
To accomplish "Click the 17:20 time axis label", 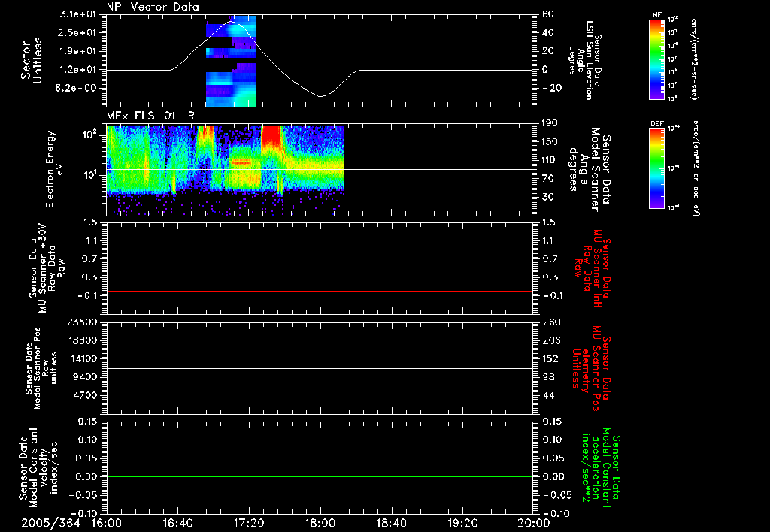I will pyautogui.click(x=249, y=523).
